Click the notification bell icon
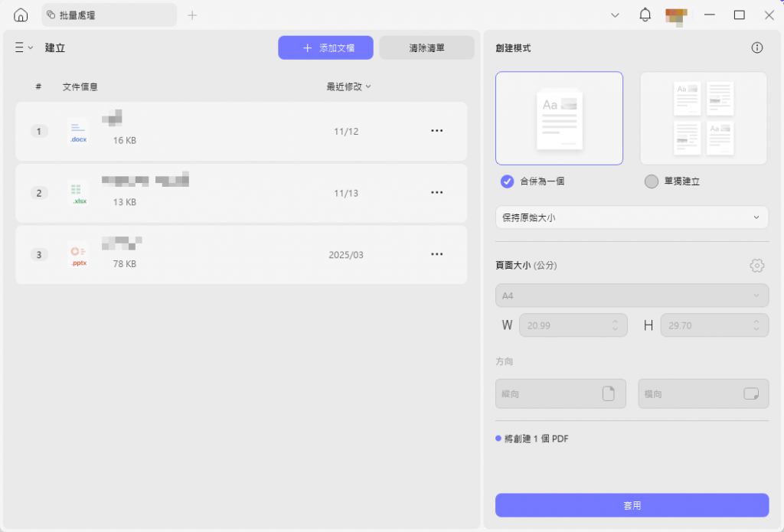This screenshot has height=532, width=784. pyautogui.click(x=645, y=14)
